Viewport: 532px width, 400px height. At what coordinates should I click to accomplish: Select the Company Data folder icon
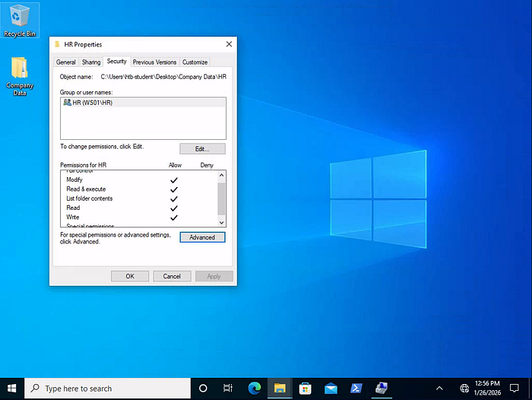click(20, 76)
